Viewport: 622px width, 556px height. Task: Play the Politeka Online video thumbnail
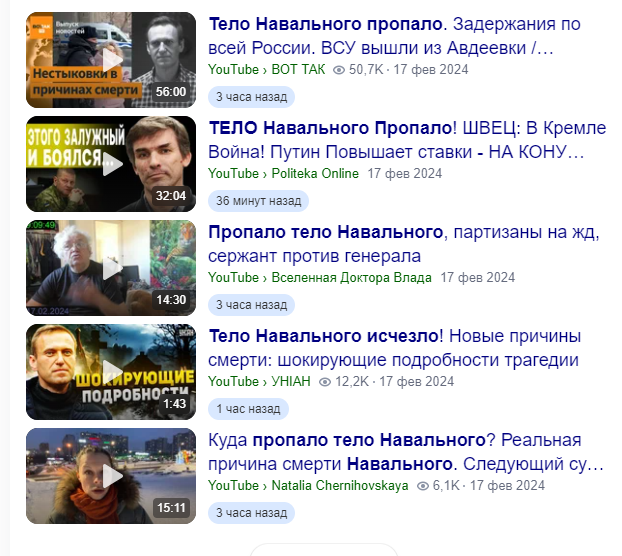pos(111,164)
